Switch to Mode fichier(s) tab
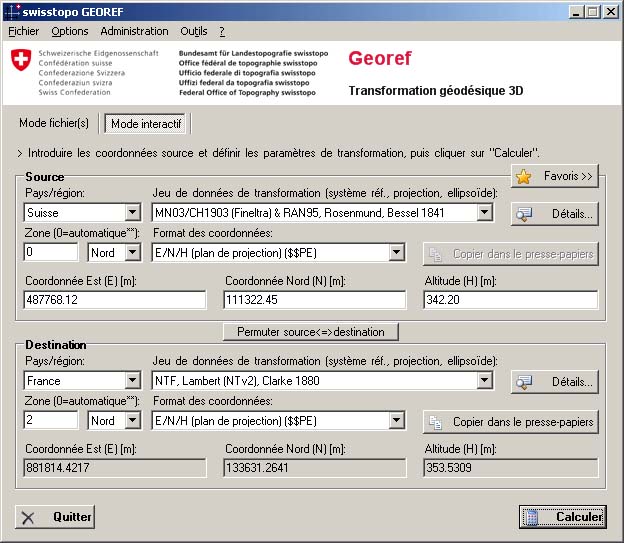 tap(54, 123)
